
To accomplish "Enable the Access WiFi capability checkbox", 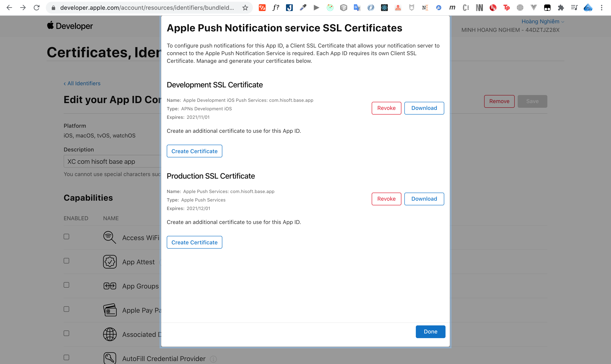I will point(66,237).
